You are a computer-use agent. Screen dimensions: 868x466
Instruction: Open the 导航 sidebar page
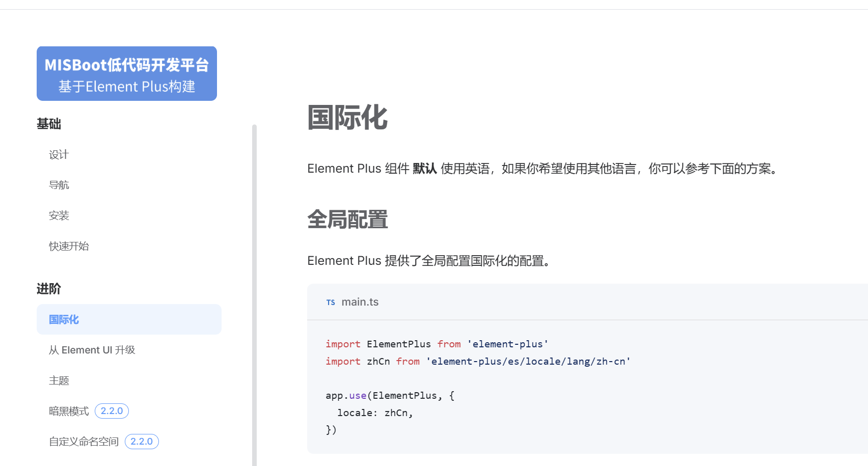[59, 185]
